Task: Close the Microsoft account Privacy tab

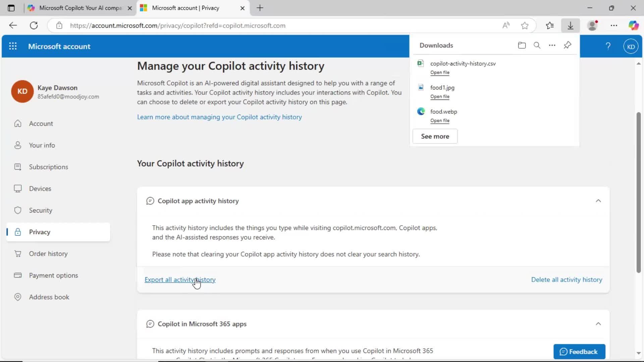Action: click(243, 8)
